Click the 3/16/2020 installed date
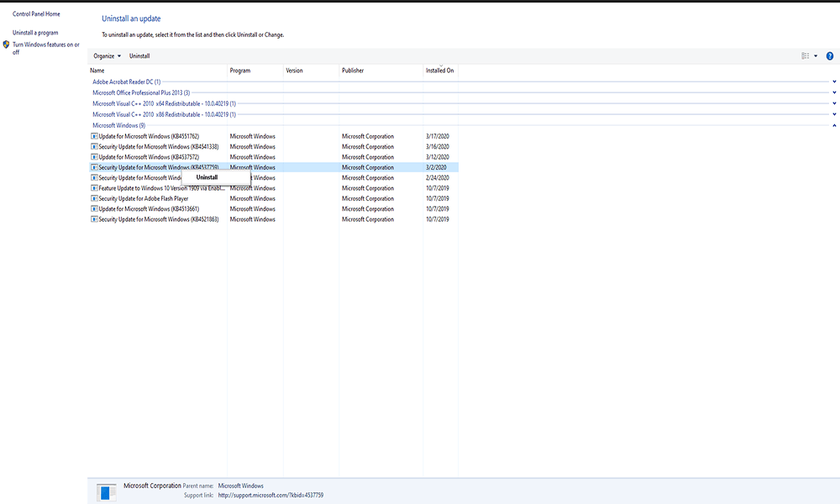This screenshot has height=504, width=840. click(x=437, y=146)
